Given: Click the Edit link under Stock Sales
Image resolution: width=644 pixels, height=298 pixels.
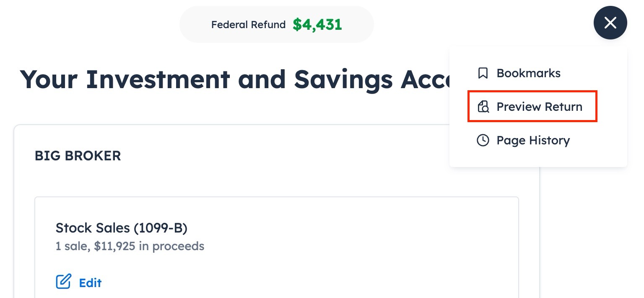Looking at the screenshot, I should coord(90,283).
